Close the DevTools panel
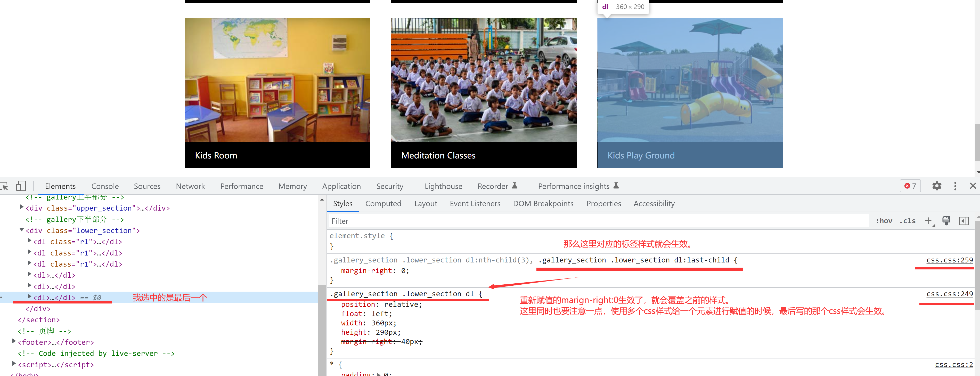Screen dimensions: 980x376 tap(973, 186)
